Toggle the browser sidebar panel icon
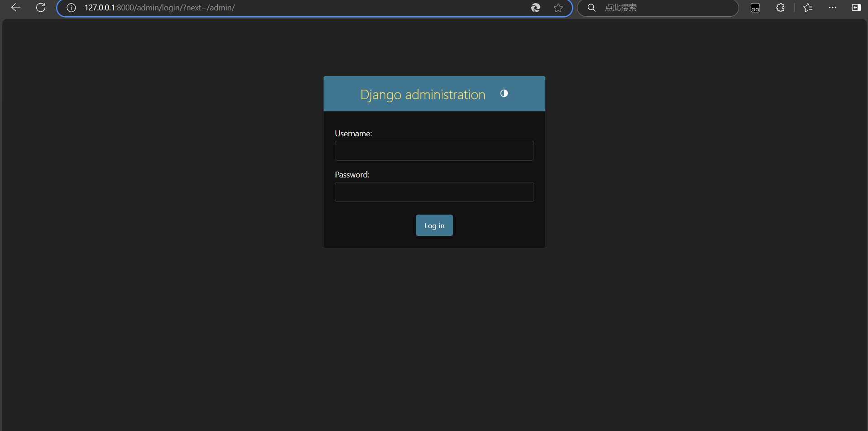Image resolution: width=868 pixels, height=431 pixels. (856, 8)
